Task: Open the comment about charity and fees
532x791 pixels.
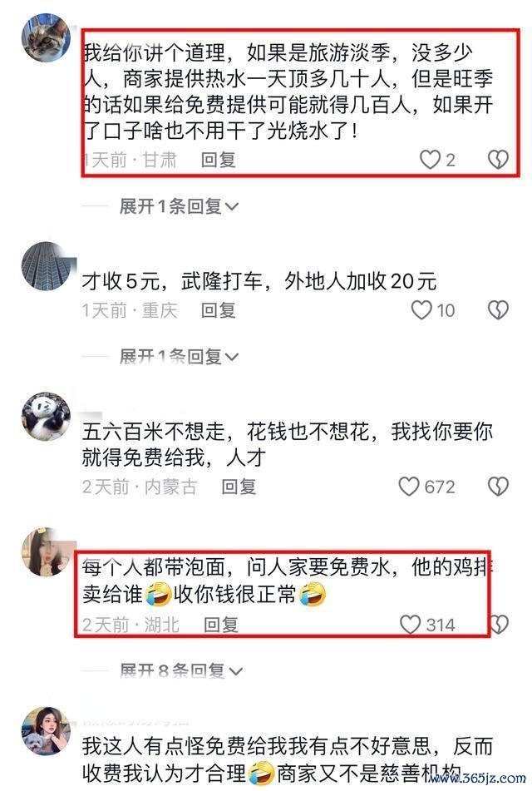Action: click(x=288, y=759)
